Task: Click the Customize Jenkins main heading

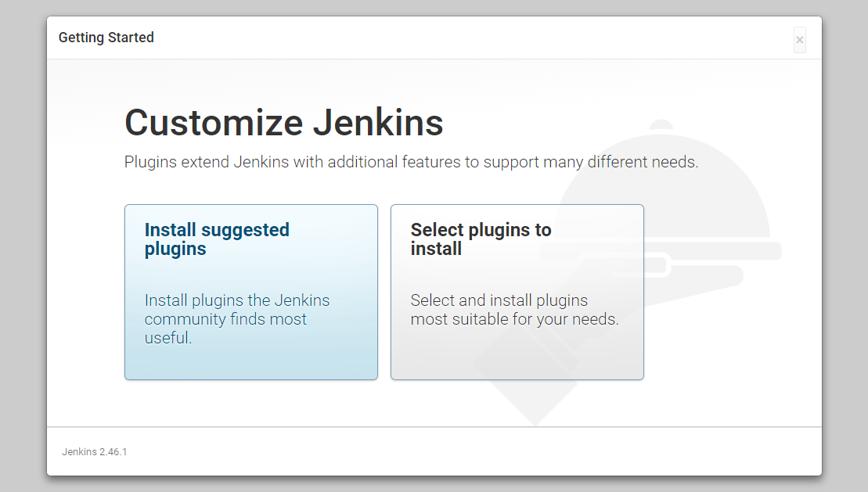Action: [284, 122]
